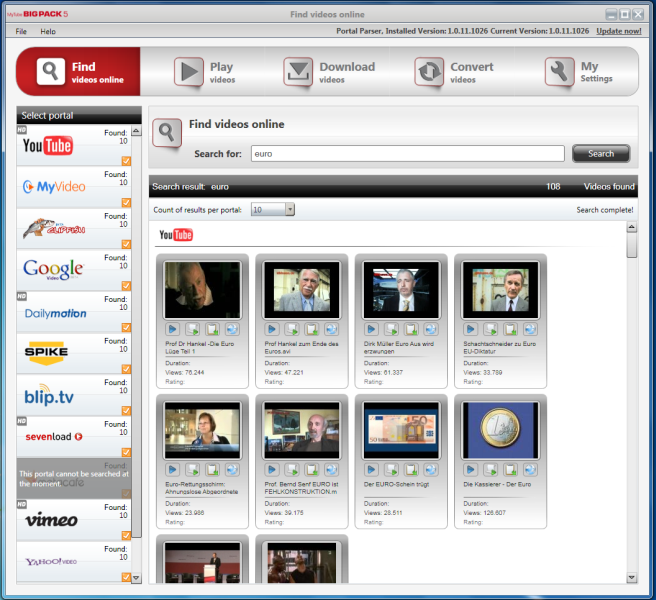This screenshot has width=656, height=600.
Task: Click the portal list scroll-up arrow
Action: point(136,131)
